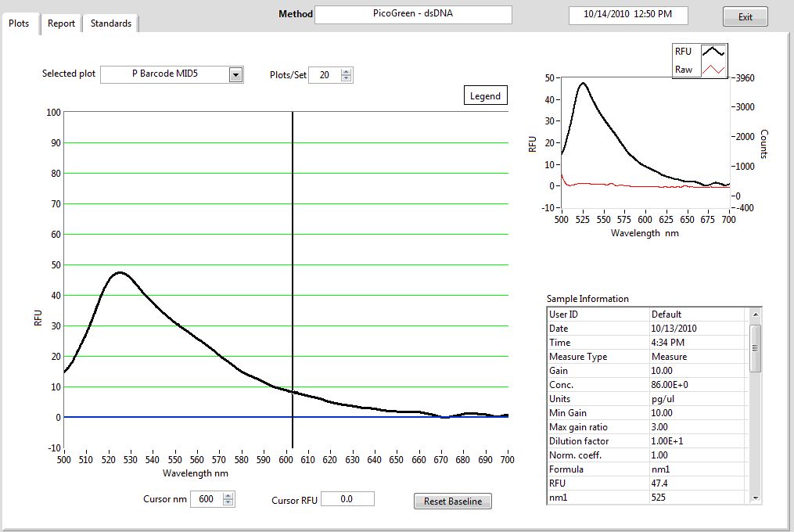Screen dimensions: 794x532
Task: Click the Sample Information scroll down arrow
Action: (755, 498)
